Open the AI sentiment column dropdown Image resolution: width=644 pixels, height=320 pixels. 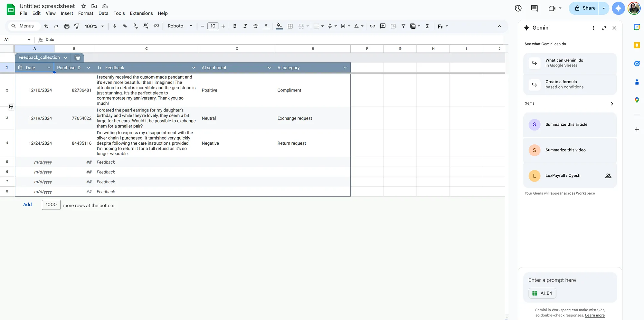pos(269,68)
